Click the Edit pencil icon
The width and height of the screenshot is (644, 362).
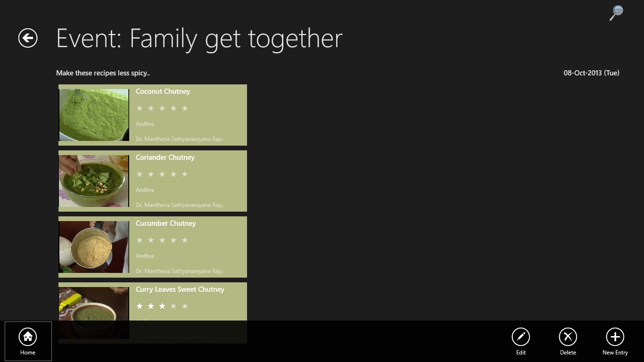coord(520,337)
